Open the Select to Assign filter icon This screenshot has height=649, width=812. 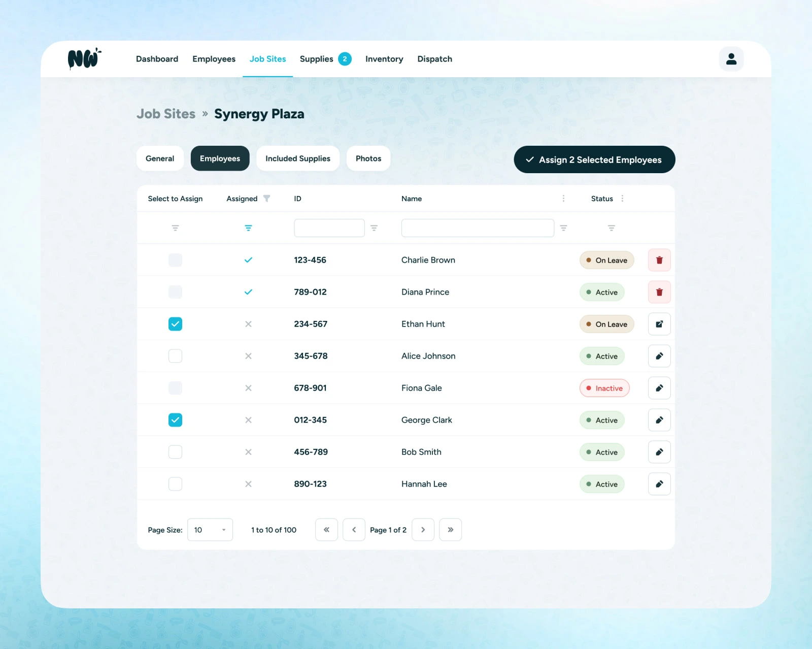click(175, 228)
